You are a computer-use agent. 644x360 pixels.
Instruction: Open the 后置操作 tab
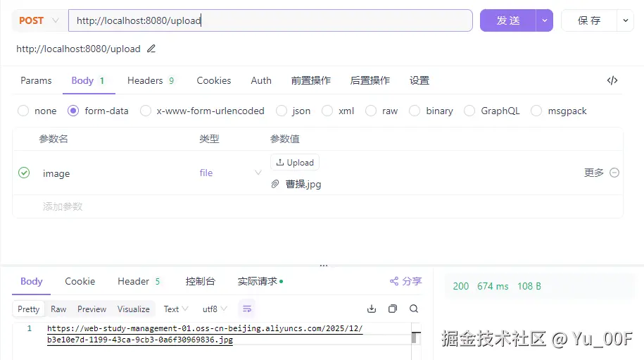370,80
